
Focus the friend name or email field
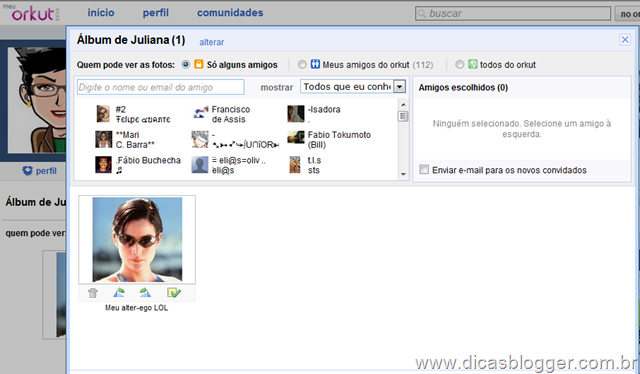click(160, 87)
